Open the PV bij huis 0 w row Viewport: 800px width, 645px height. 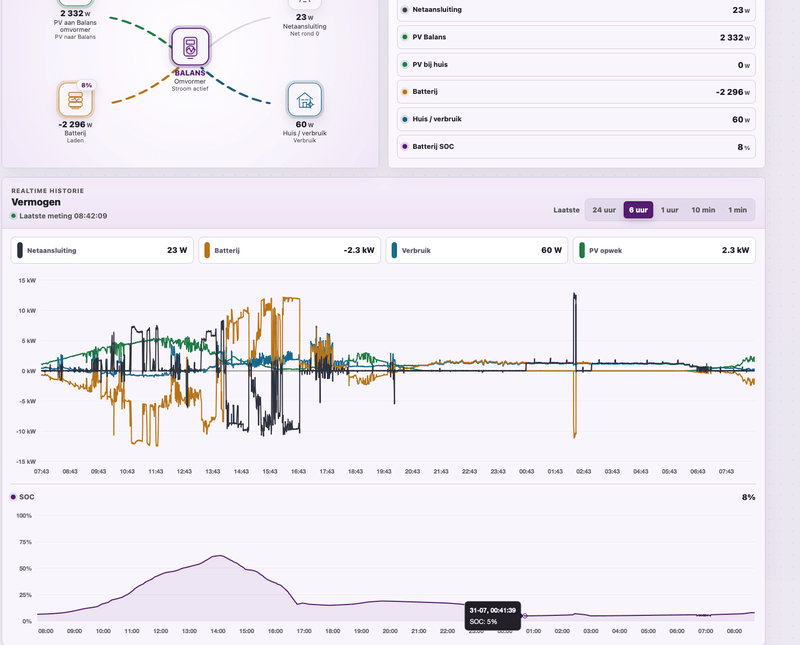pyautogui.click(x=576, y=65)
